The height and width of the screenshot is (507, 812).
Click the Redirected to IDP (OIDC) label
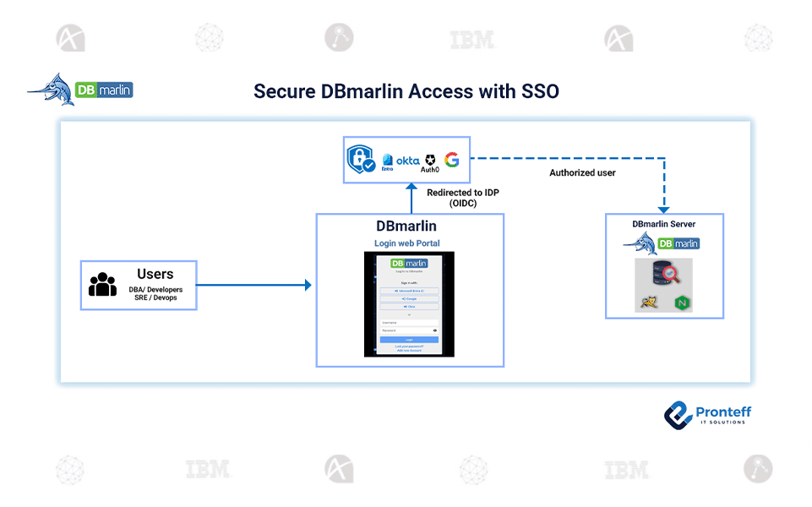pyautogui.click(x=463, y=198)
